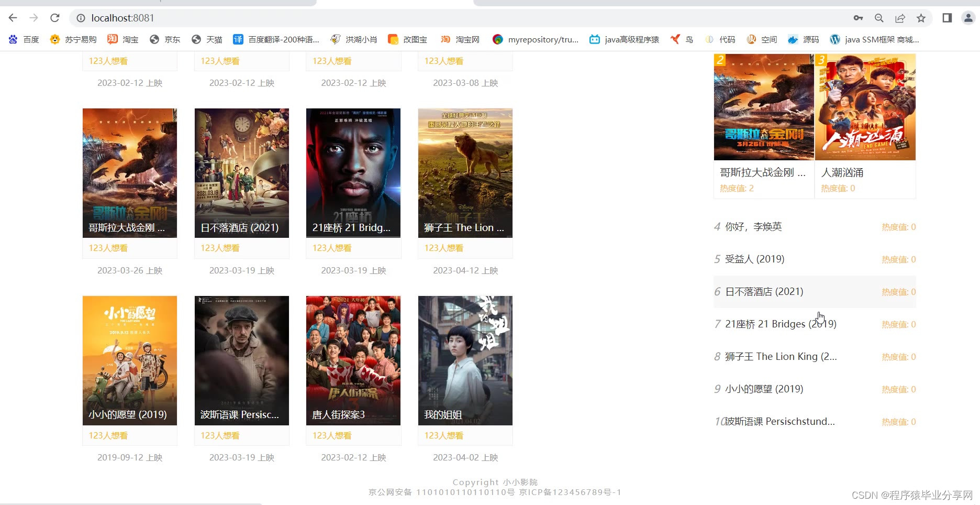Open the 苏宁易购 bookmark
Image resolution: width=980 pixels, height=505 pixels.
pos(73,39)
